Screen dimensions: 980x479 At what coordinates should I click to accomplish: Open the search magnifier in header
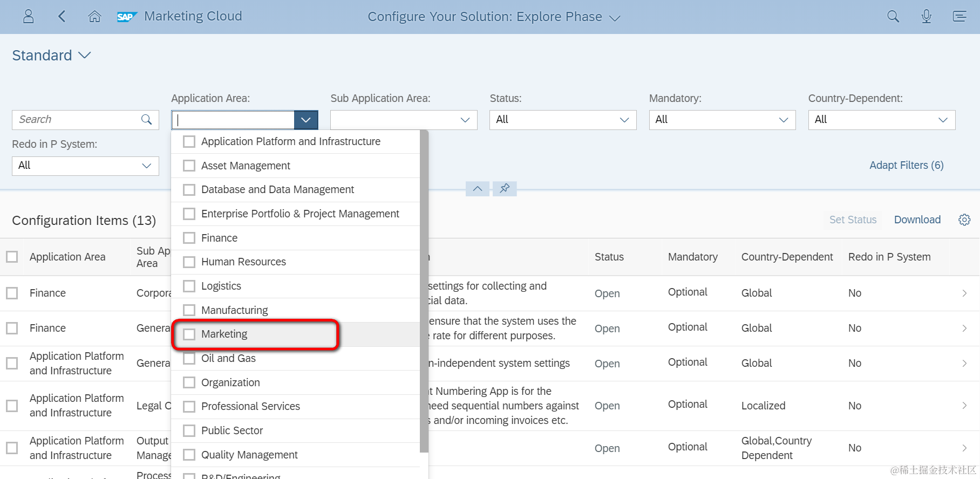coord(893,17)
